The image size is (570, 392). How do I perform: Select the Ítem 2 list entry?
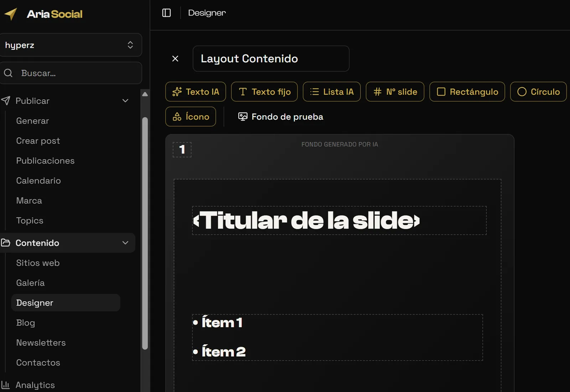219,352
